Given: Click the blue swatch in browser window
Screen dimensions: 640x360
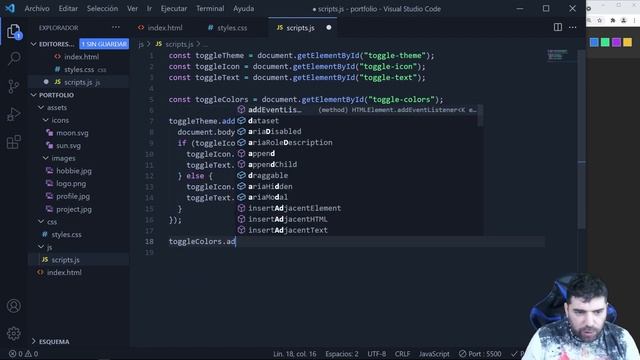Looking at the screenshot, I should pos(594,42).
